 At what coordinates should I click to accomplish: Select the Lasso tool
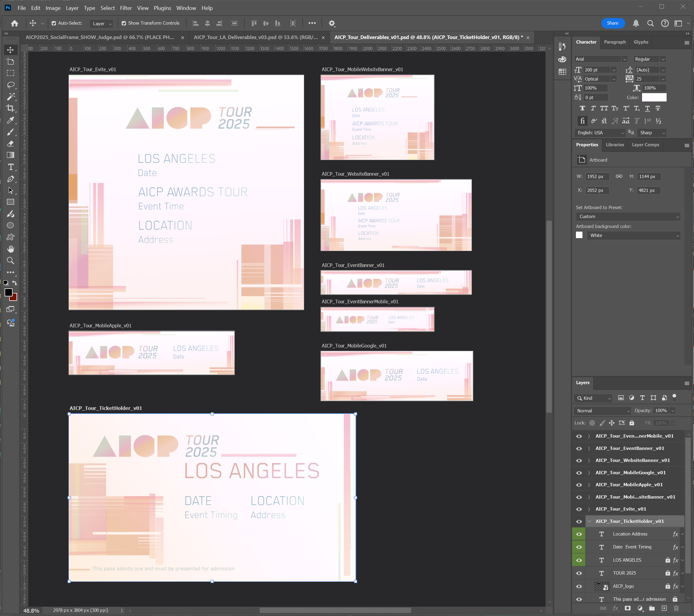click(x=11, y=85)
